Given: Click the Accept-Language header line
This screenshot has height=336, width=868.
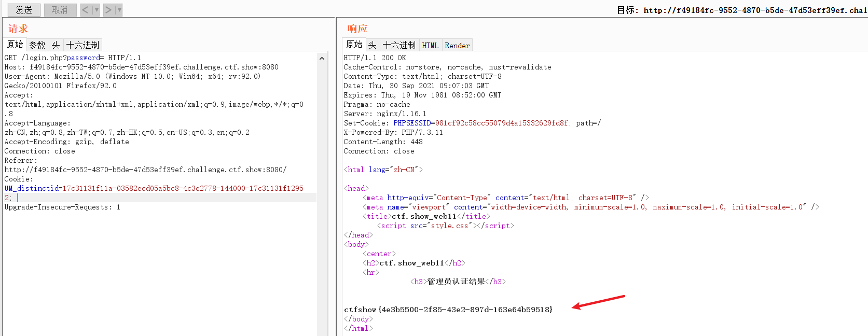Looking at the screenshot, I should click(x=127, y=128).
